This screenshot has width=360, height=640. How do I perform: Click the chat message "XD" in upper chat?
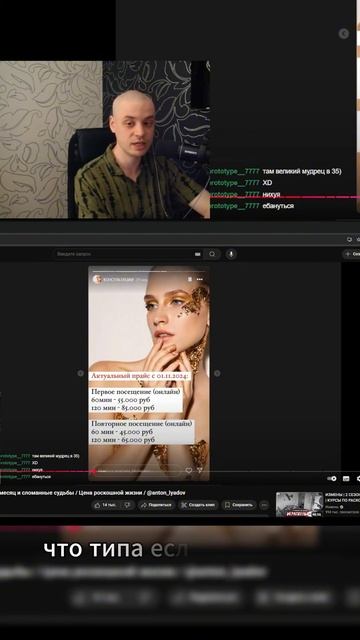(267, 182)
